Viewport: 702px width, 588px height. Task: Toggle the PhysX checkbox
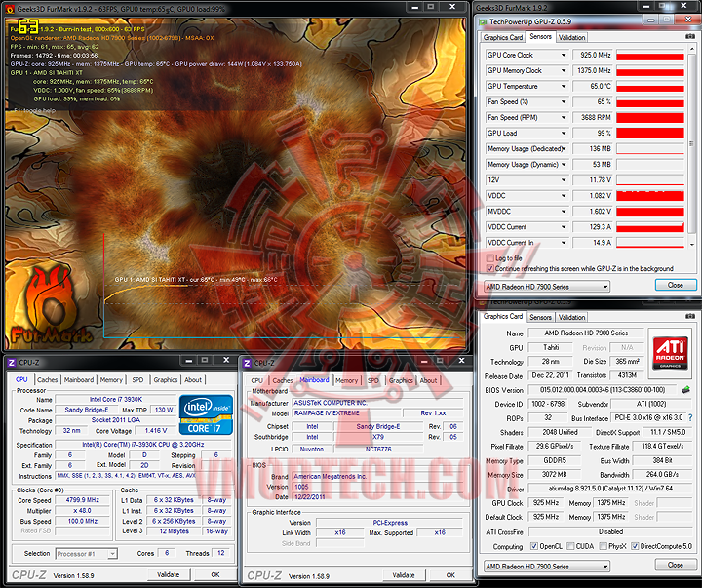pyautogui.click(x=604, y=546)
